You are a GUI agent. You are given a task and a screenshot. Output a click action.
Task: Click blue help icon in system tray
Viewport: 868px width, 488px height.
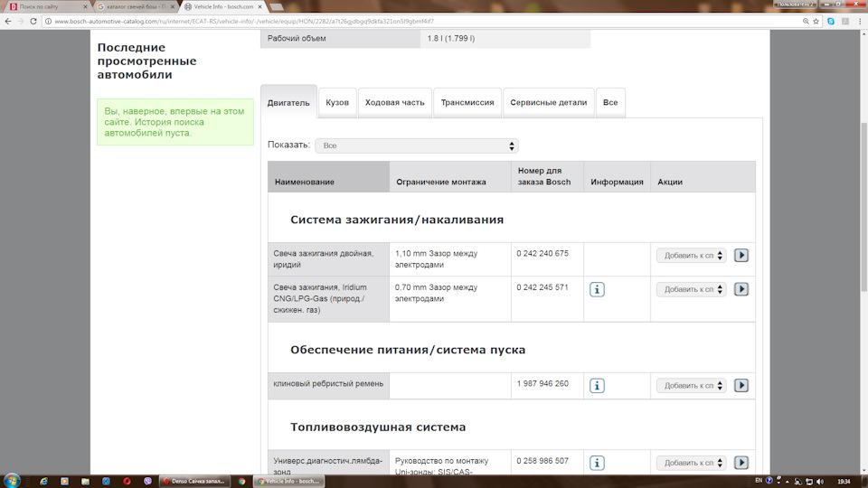pyautogui.click(x=769, y=480)
